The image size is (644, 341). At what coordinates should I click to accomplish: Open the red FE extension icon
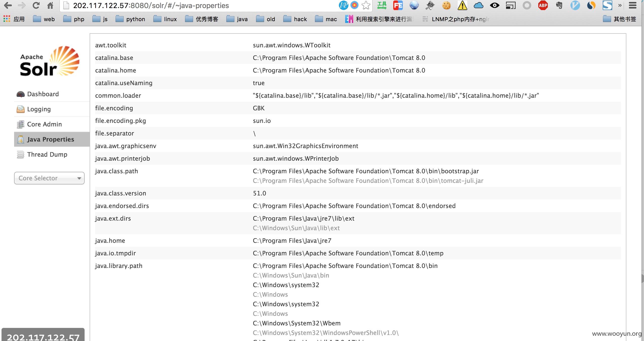tap(398, 5)
